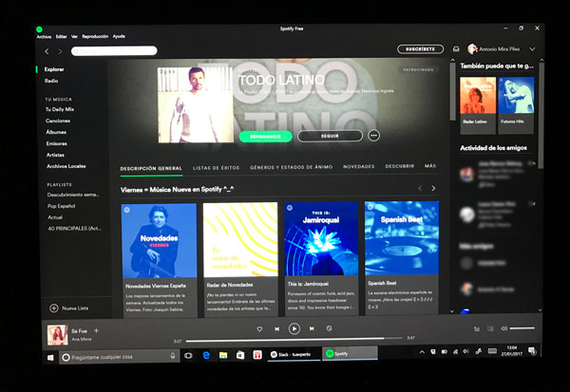Open the Futuros Hits suggestion

[516, 105]
